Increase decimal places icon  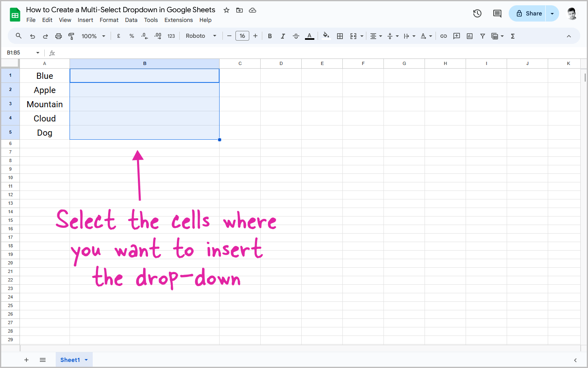click(158, 36)
